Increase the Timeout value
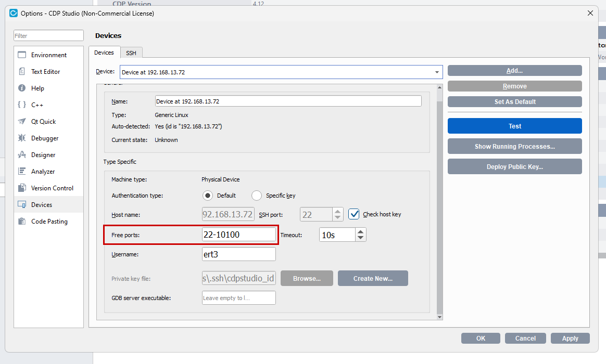Screen dimensions: 606x364 point(361,231)
